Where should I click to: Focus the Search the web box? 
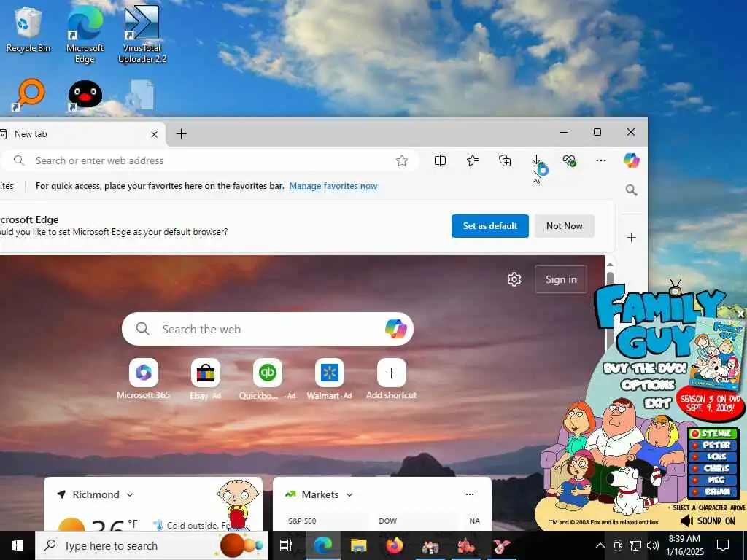click(267, 329)
